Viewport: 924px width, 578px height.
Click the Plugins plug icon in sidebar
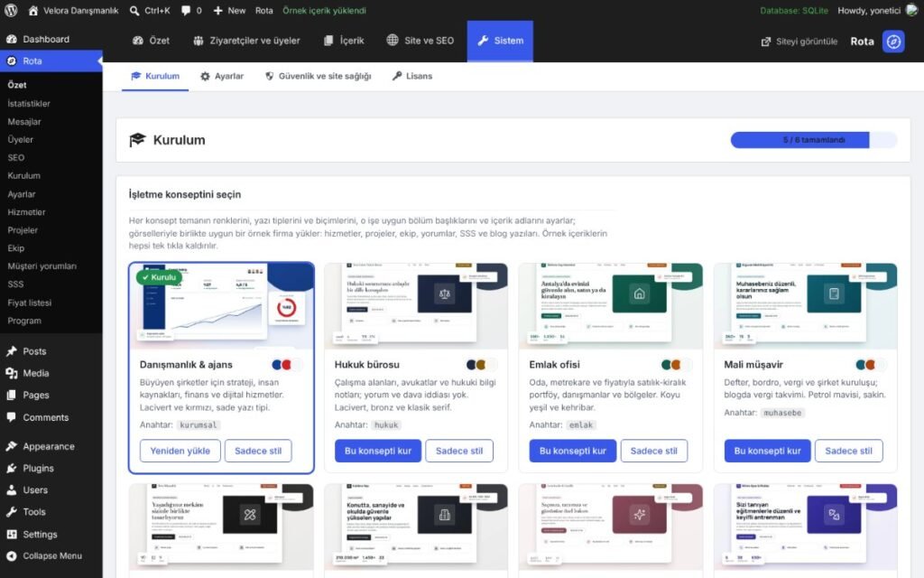point(11,468)
